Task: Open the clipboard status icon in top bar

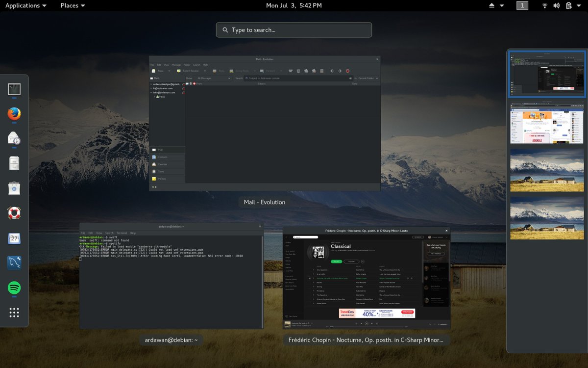Action: [568, 5]
